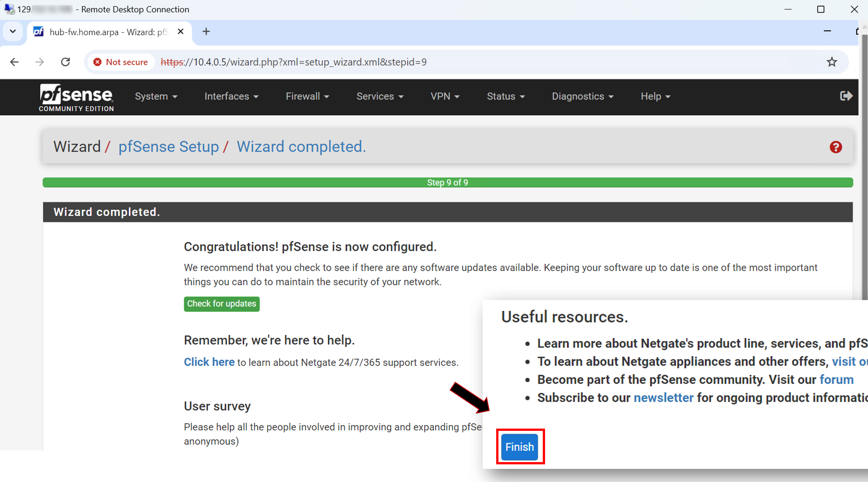Open the Status menu
The width and height of the screenshot is (868, 482).
[505, 96]
